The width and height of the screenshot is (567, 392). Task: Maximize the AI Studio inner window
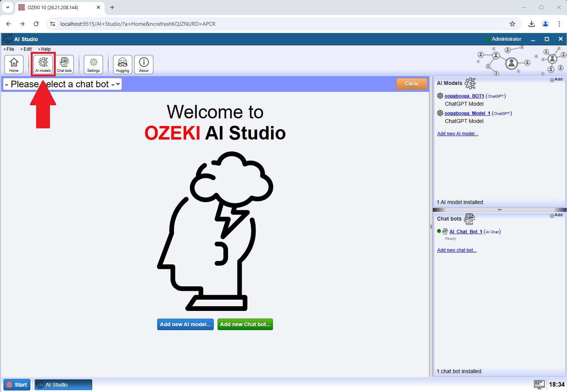coord(547,39)
